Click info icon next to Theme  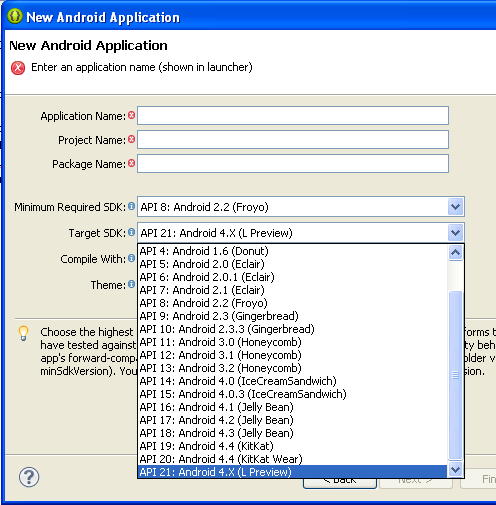point(131,284)
